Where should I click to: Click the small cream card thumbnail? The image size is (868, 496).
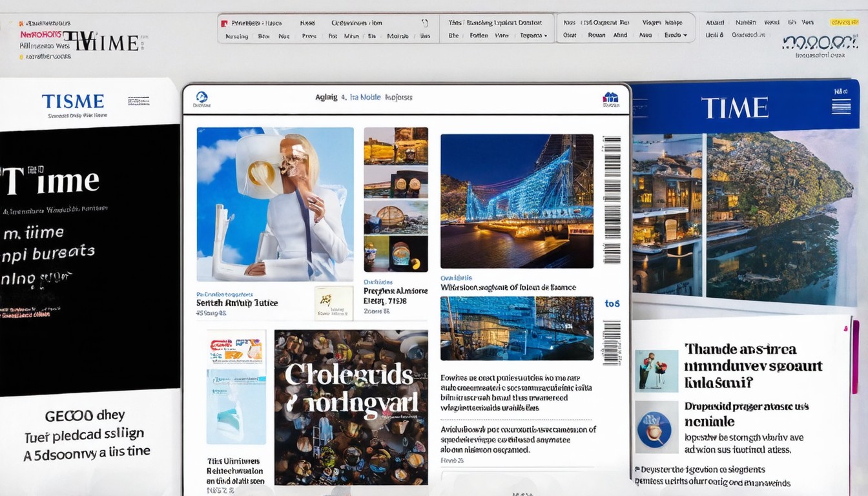[334, 303]
